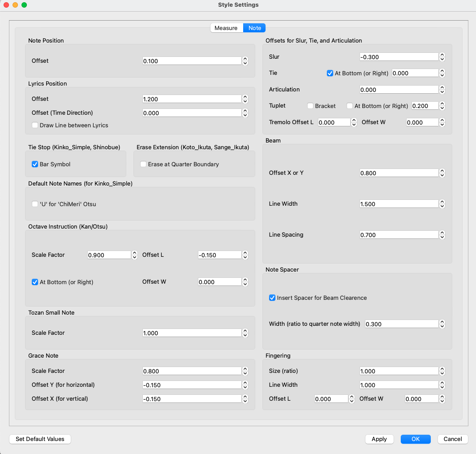Image resolution: width=476 pixels, height=454 pixels.
Task: Uncheck the Bar Symbol checkbox
Action: (x=35, y=164)
